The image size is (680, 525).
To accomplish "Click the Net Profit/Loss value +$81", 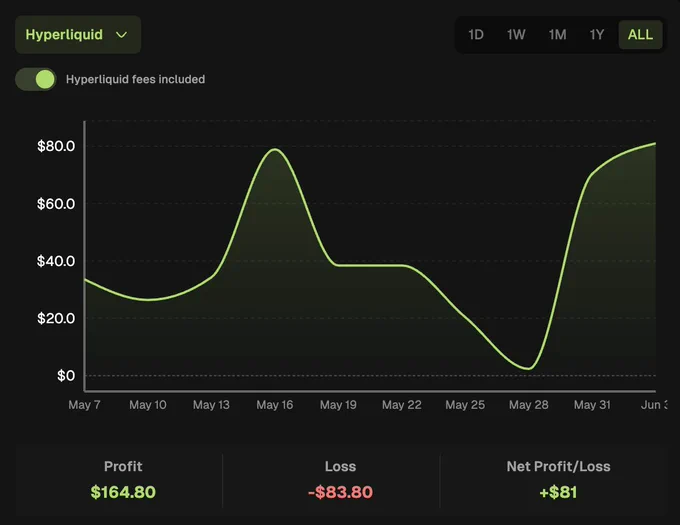I will pyautogui.click(x=559, y=492).
